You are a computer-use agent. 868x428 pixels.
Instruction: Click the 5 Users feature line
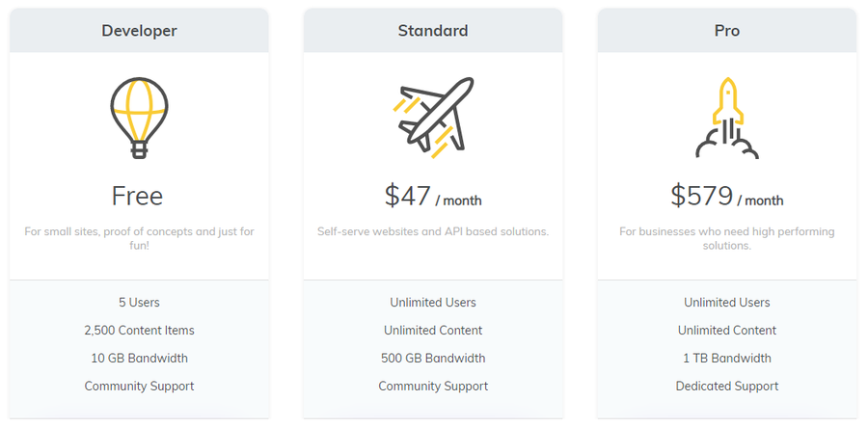point(139,303)
